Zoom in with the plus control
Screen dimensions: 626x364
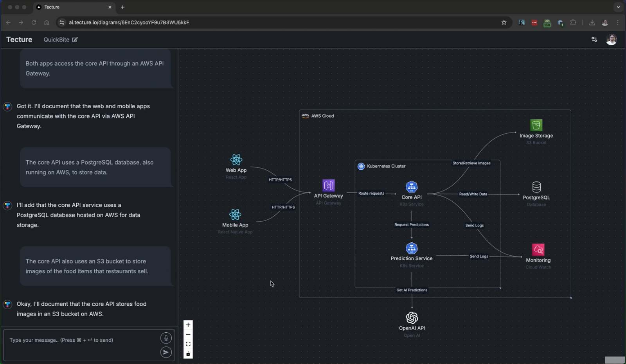(x=188, y=325)
